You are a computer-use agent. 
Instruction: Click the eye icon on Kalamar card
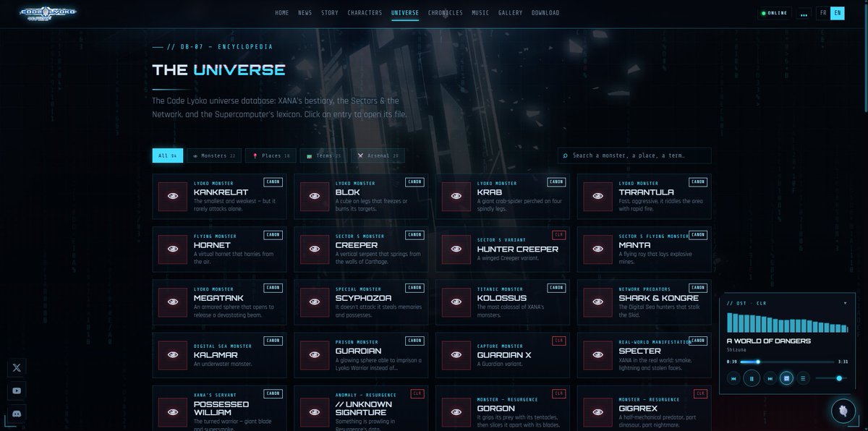point(173,354)
